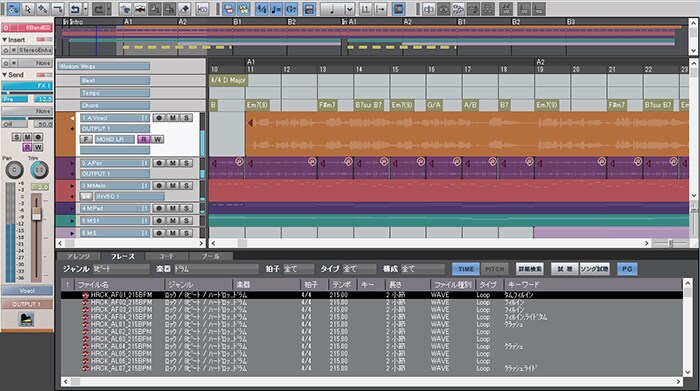Toggle power on 6BandEQ slot

coord(6,28)
